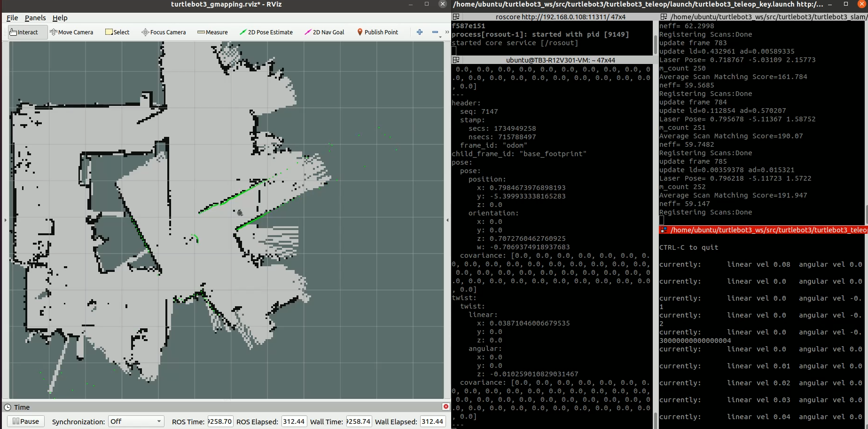Screen dimensions: 868x429
Task: Click the ROS Elapsed field
Action: (x=294, y=421)
